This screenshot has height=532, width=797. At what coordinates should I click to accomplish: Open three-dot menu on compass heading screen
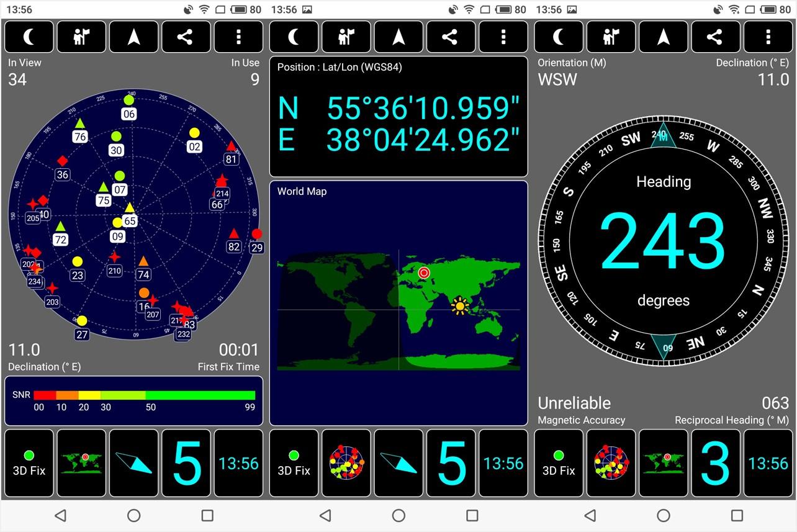[768, 37]
